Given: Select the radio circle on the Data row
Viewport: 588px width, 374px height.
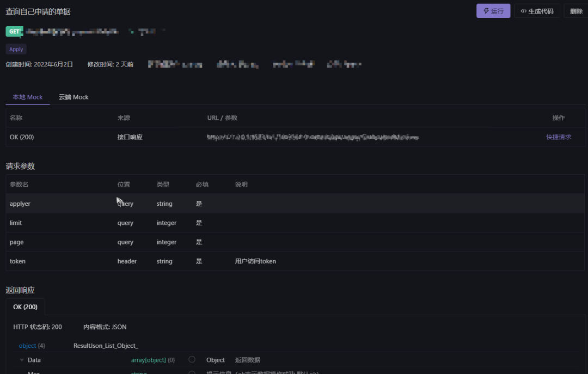Looking at the screenshot, I should point(192,359).
